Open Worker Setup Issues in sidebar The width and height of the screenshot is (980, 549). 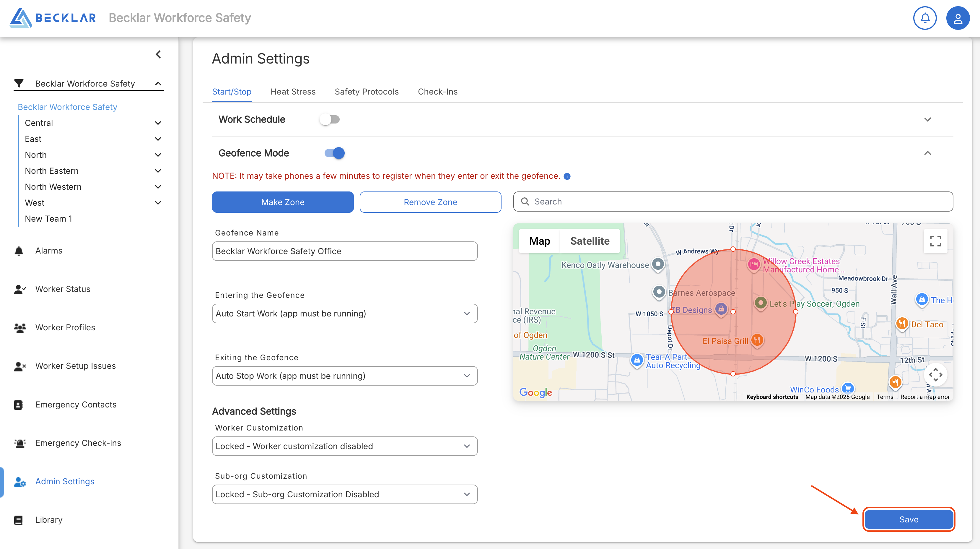(75, 366)
